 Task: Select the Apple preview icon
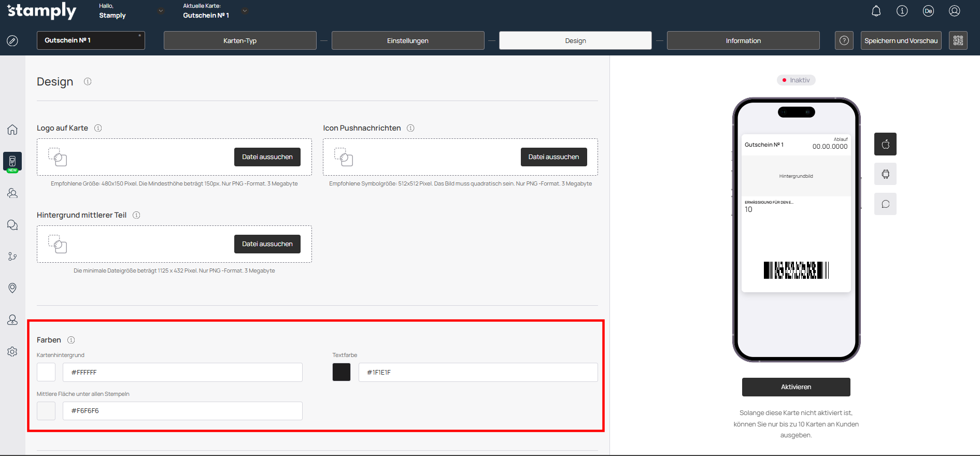pyautogui.click(x=885, y=144)
